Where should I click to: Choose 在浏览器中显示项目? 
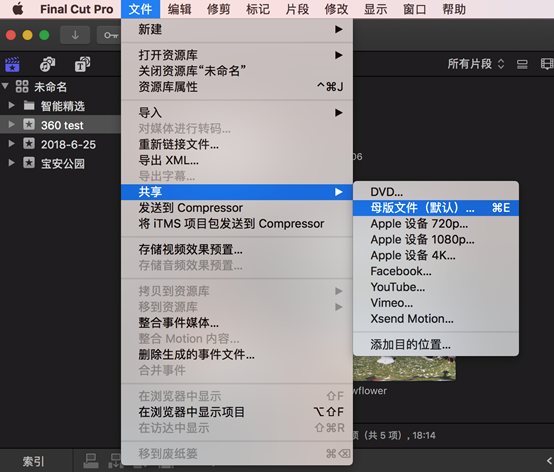(x=237, y=412)
